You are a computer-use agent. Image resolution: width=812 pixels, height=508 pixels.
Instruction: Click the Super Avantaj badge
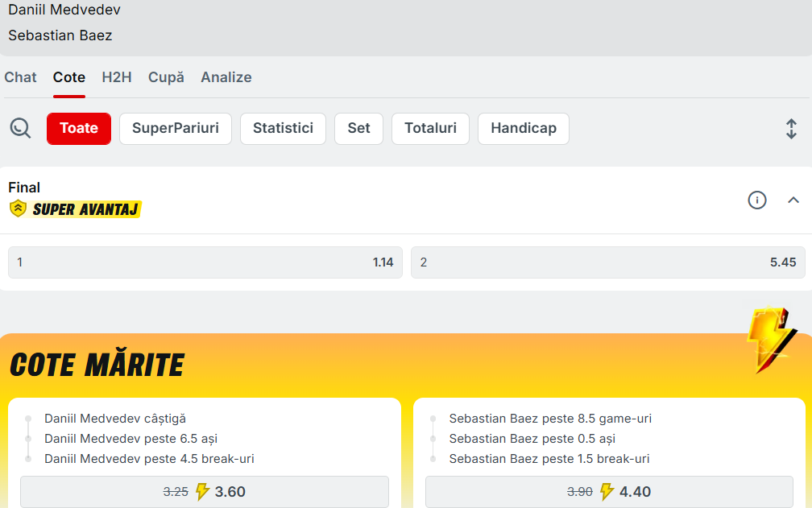[x=75, y=209]
